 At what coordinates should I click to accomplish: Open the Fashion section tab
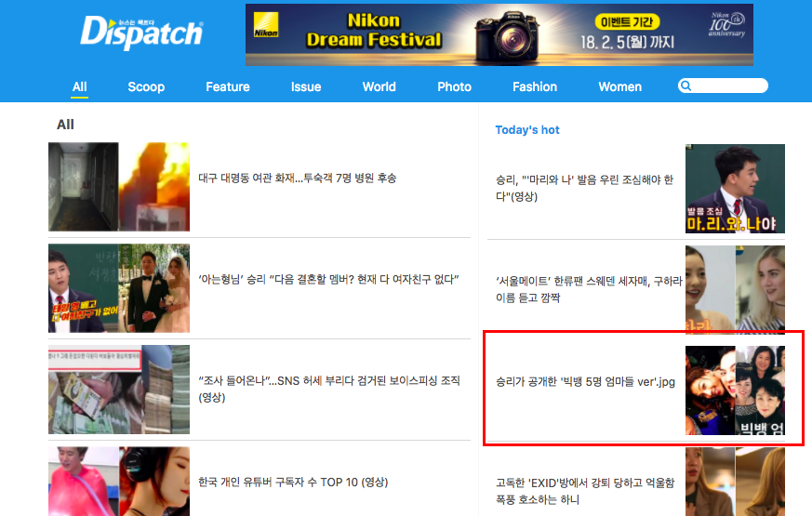535,87
